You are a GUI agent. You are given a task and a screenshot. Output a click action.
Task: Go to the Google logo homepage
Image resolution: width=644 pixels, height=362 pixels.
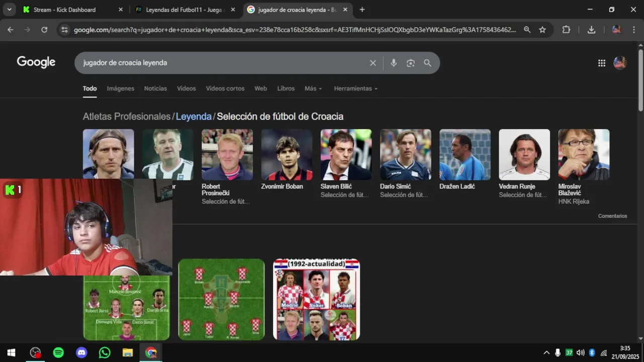click(x=36, y=62)
